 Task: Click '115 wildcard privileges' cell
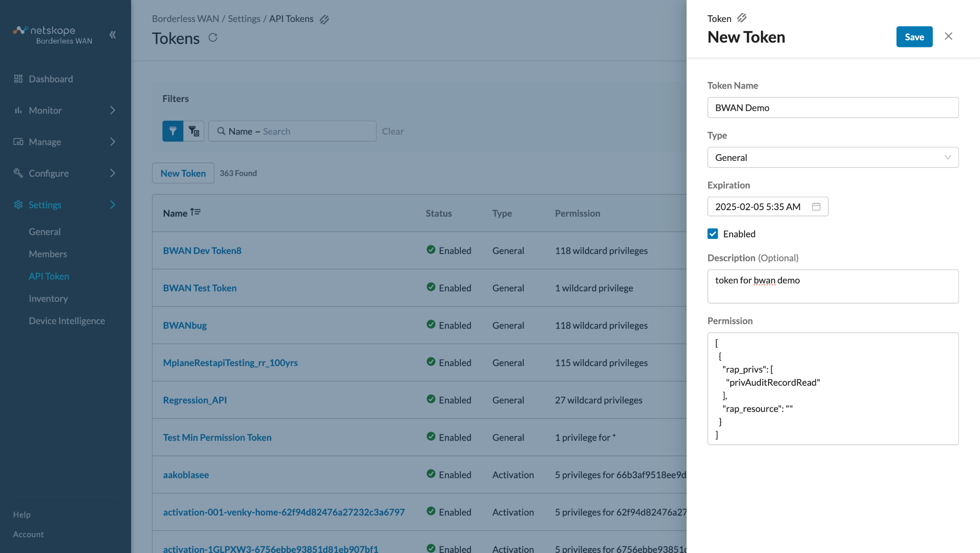[x=601, y=362]
